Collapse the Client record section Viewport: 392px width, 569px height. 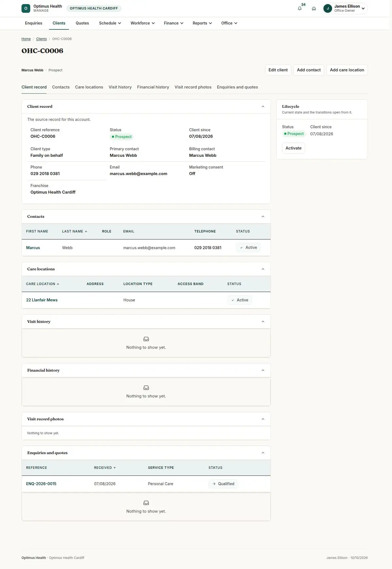(263, 106)
